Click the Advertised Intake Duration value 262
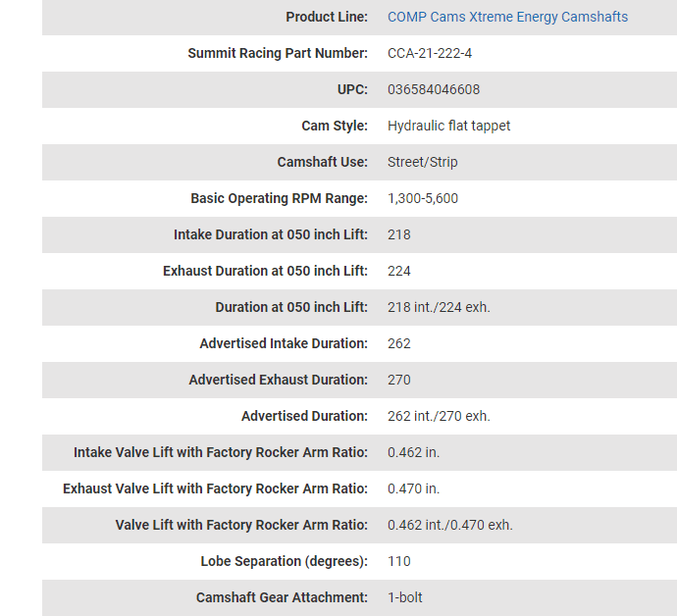677x616 pixels. pyautogui.click(x=399, y=343)
